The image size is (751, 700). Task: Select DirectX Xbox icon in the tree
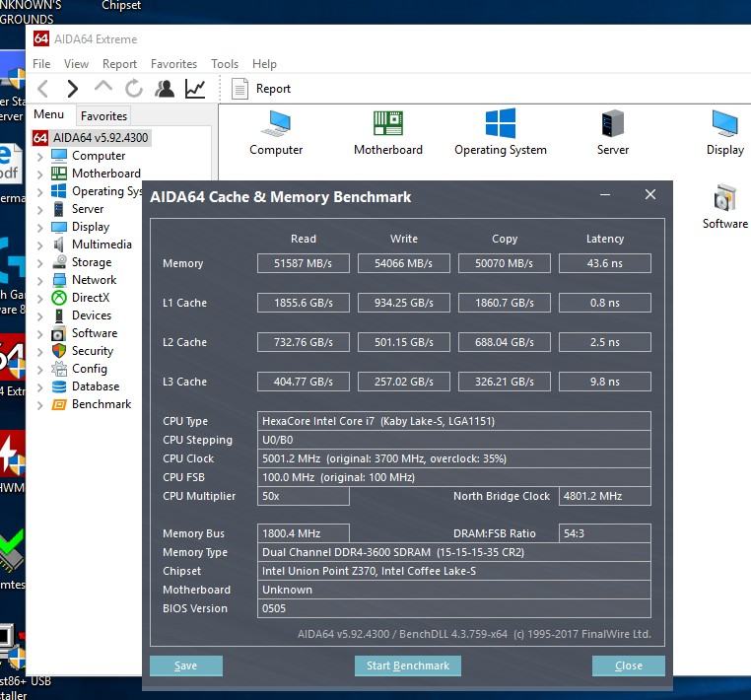pyautogui.click(x=59, y=298)
